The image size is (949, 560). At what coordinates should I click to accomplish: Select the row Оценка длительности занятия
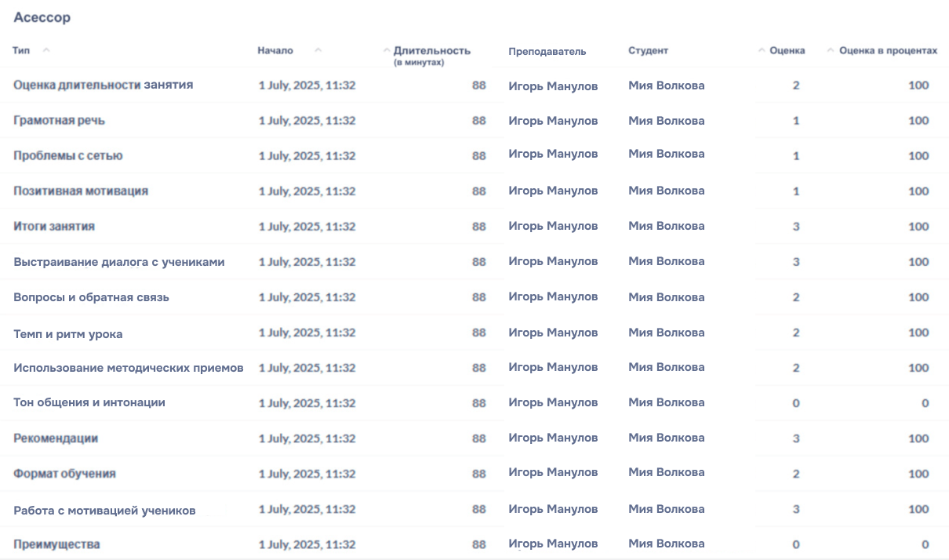(x=474, y=85)
